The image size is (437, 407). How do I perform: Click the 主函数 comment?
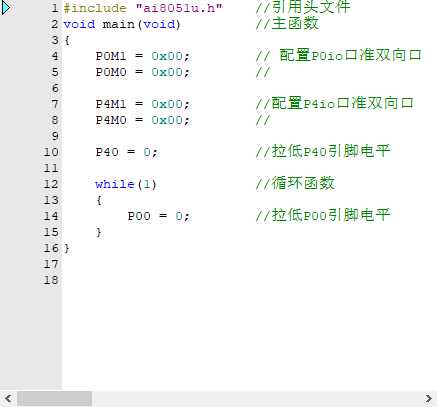(287, 23)
